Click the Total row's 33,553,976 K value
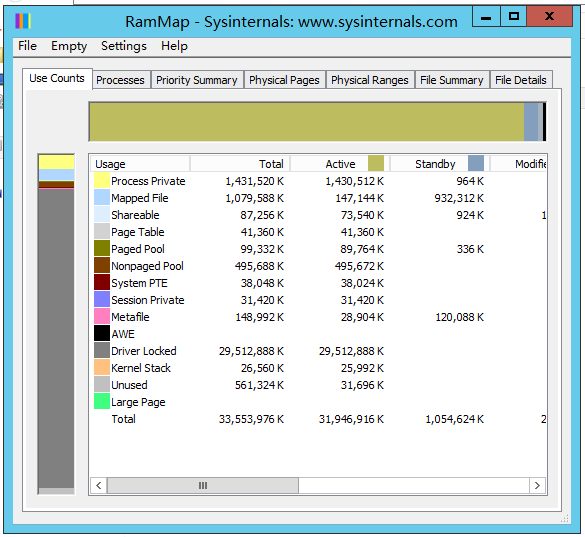 pyautogui.click(x=251, y=419)
